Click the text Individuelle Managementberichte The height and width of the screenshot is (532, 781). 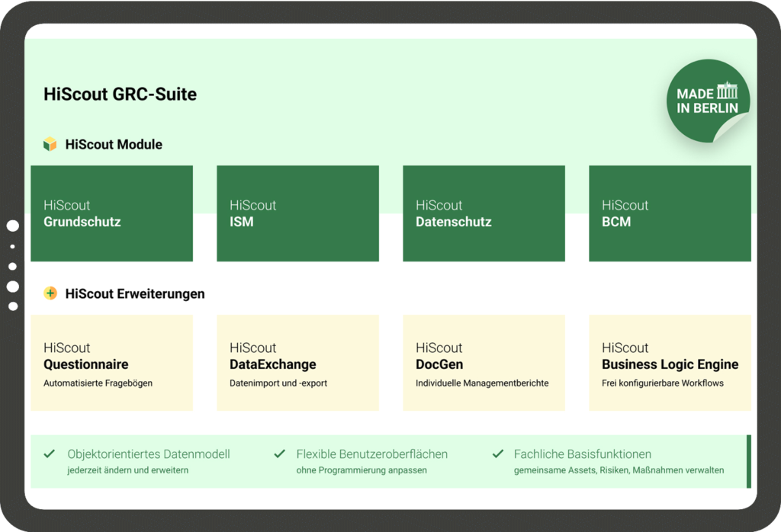pyautogui.click(x=482, y=383)
